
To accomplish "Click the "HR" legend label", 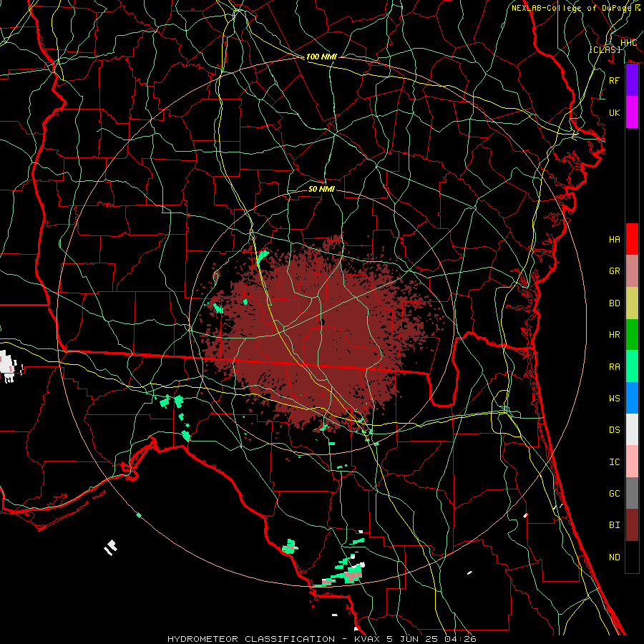I will (x=615, y=335).
